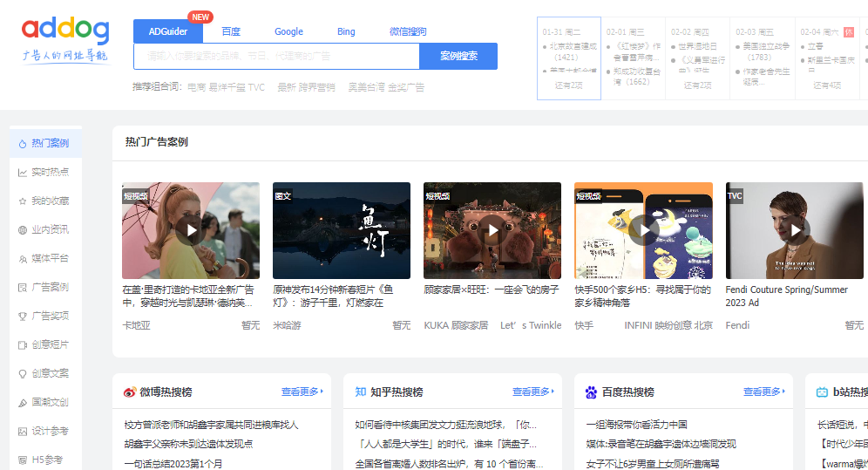Image resolution: width=868 pixels, height=470 pixels.
Task: Select the 02-02 周四 calendar card
Action: click(x=697, y=58)
